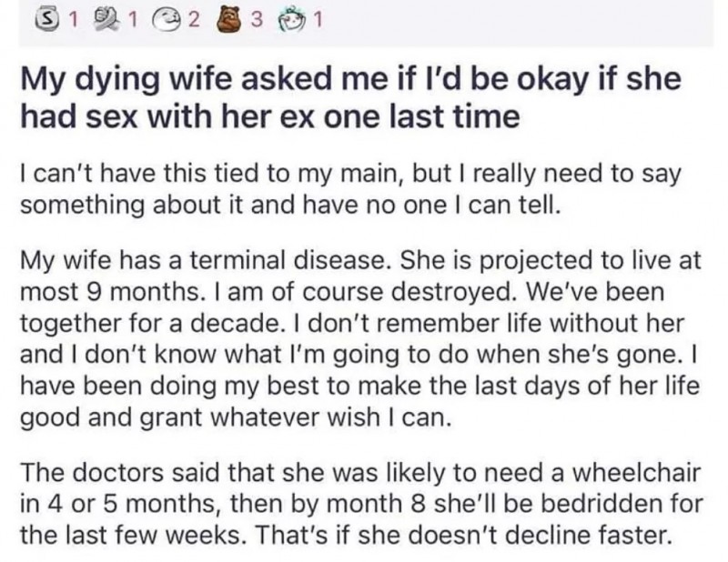Click the handshake award count of 1
The image size is (728, 562).
click(x=133, y=20)
